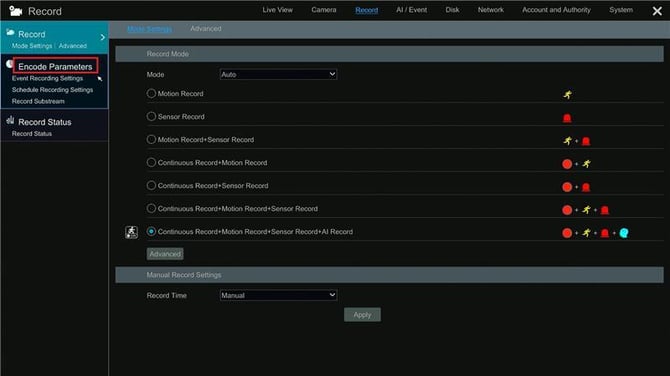Click the red circle icon on the Continuous Record+Sensor Record row

(567, 187)
